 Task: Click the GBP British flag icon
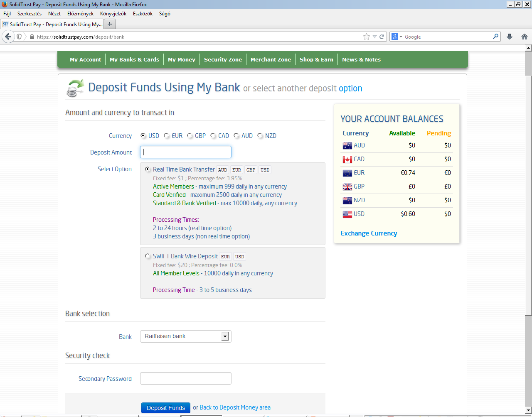347,186
